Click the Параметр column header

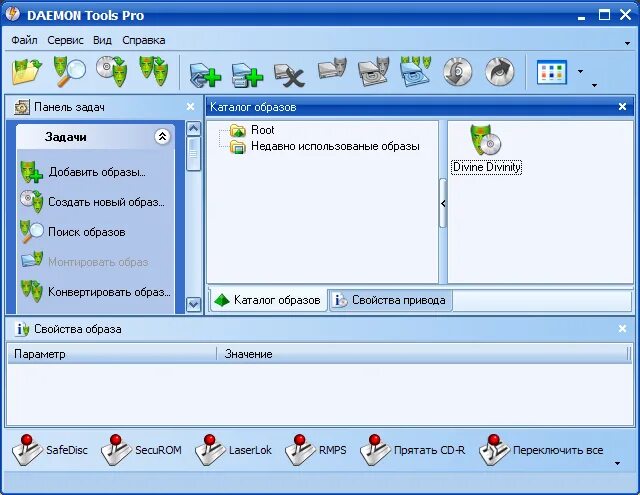112,354
